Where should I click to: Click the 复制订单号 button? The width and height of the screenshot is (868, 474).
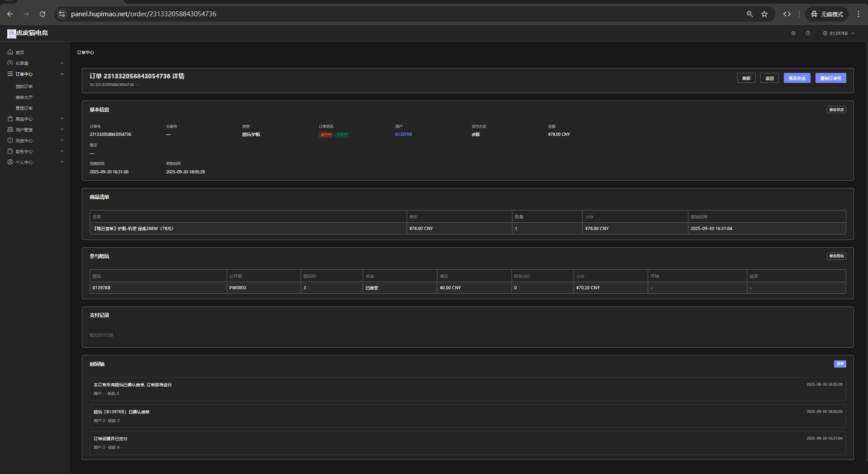pos(830,78)
